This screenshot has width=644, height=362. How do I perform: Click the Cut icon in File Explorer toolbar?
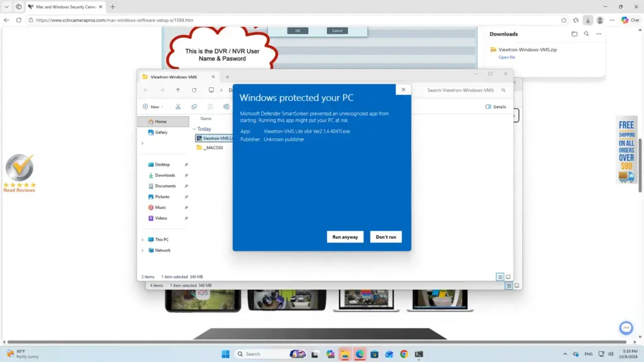point(178,107)
